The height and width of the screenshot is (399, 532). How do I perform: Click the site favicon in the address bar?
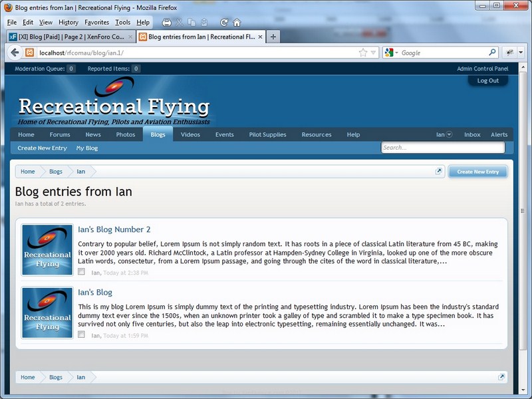29,53
